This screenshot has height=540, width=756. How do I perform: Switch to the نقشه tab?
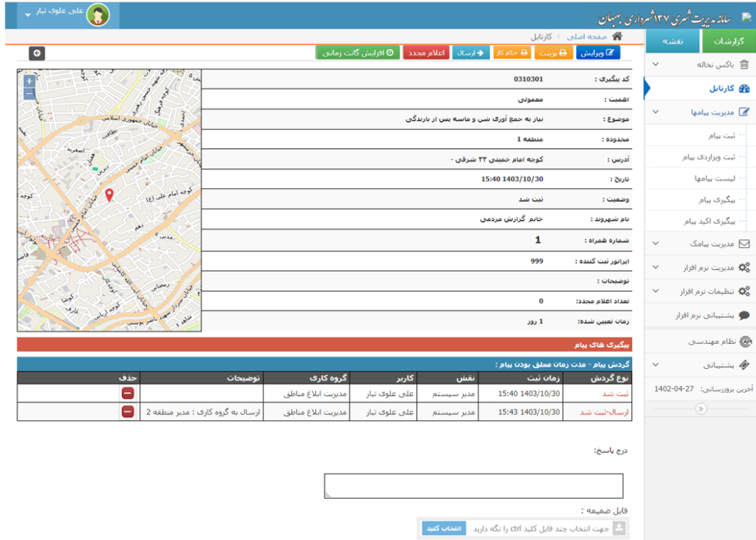[673, 41]
